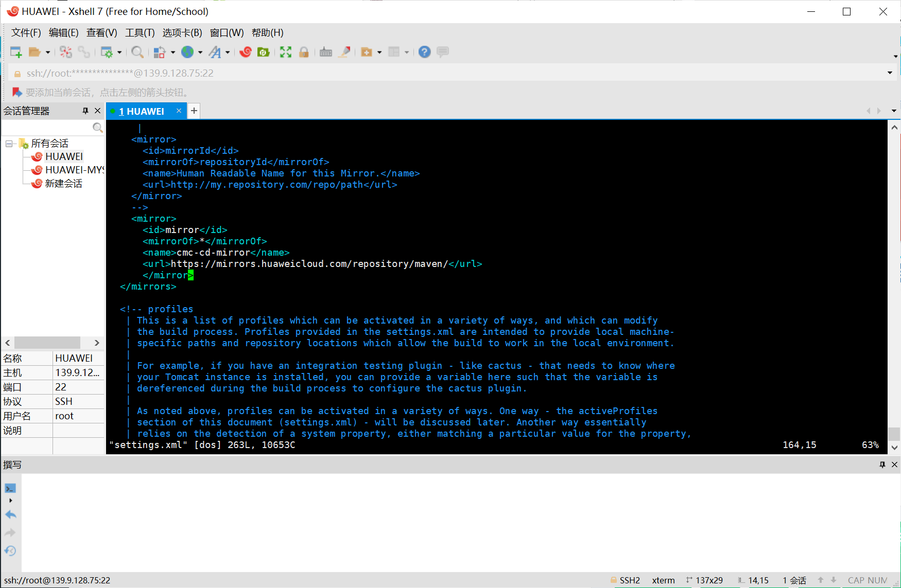Create a new session from the toolbar

pos(16,52)
